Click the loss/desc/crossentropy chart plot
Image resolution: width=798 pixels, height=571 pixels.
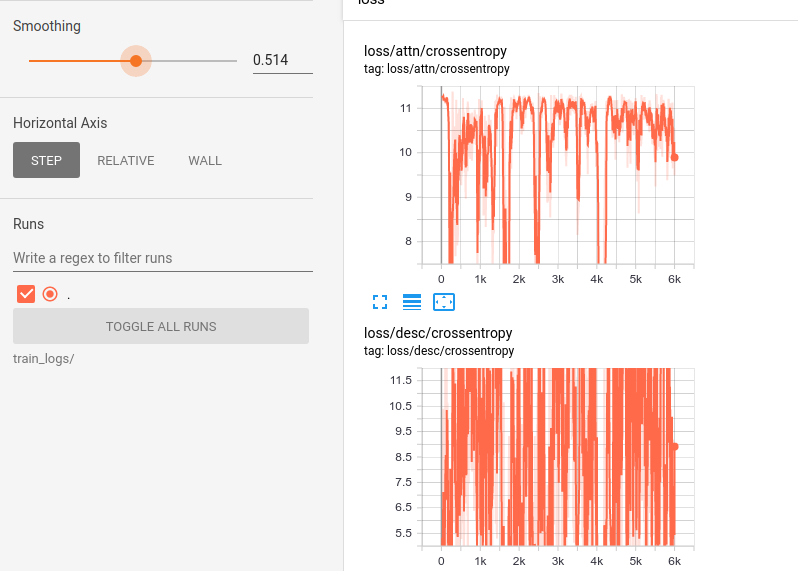pyautogui.click(x=558, y=457)
